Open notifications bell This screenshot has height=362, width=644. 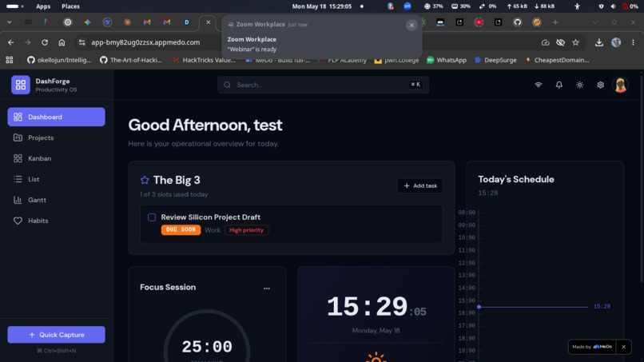click(559, 85)
